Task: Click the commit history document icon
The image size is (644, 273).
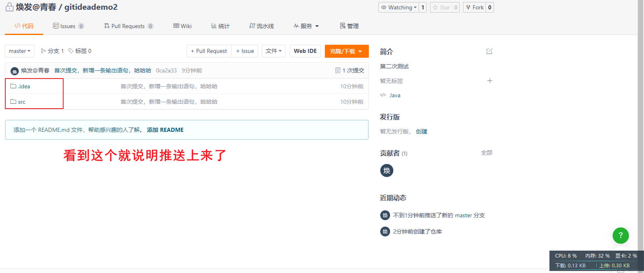Action: 337,70
